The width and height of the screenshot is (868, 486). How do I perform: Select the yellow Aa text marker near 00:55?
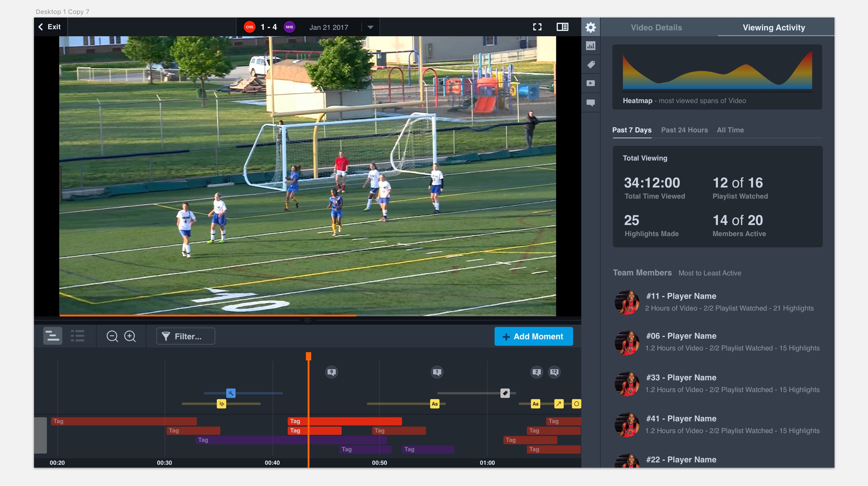pos(435,404)
